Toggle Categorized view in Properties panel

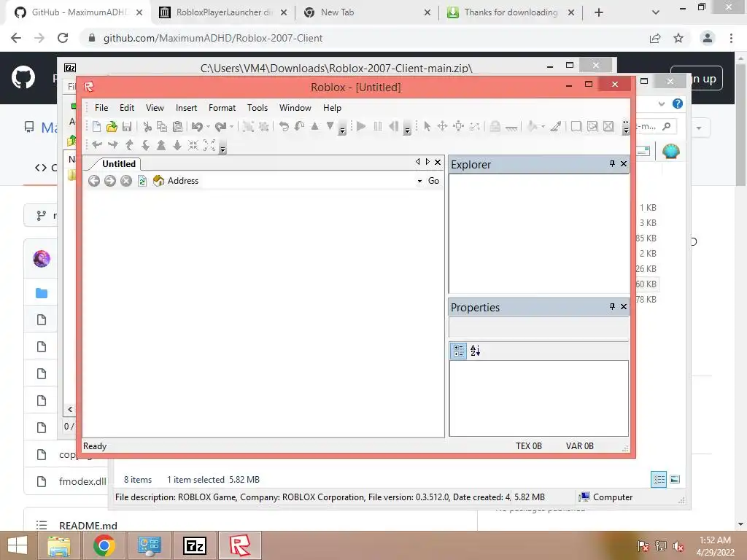[x=459, y=351]
